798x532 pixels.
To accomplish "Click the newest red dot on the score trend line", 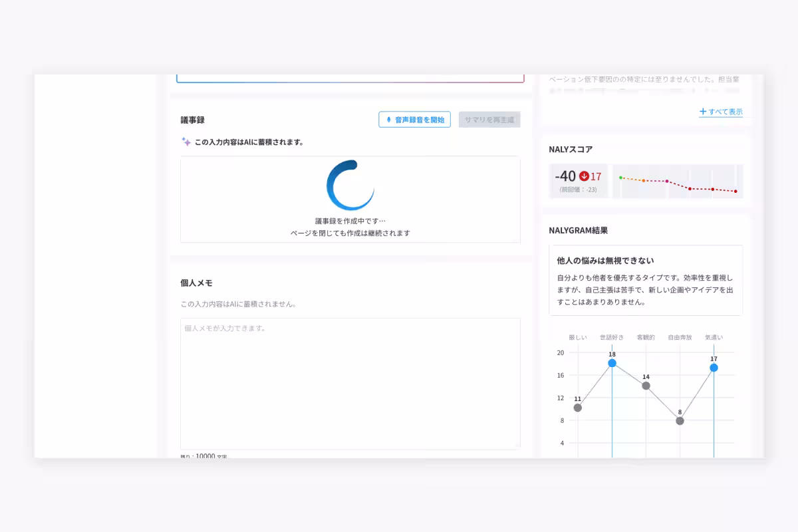I will (x=735, y=191).
